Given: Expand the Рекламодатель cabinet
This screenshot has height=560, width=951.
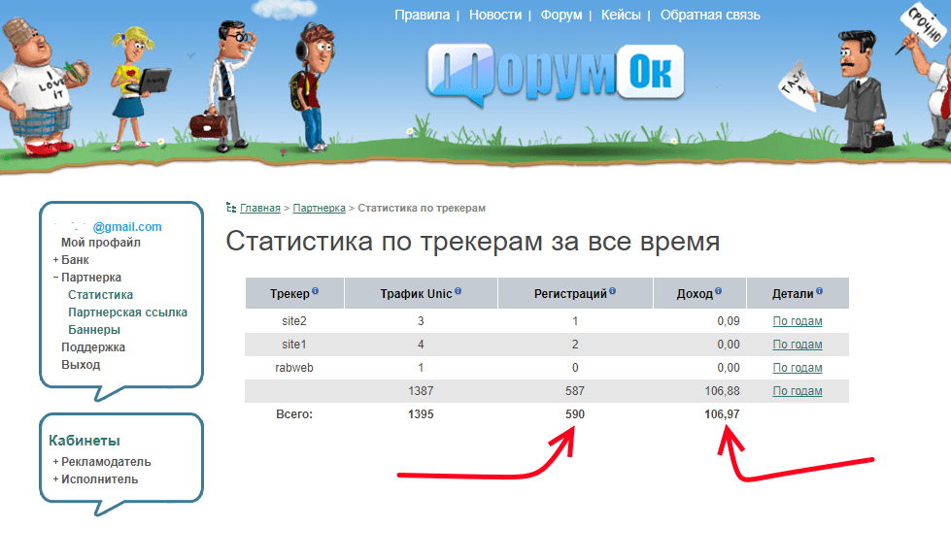Looking at the screenshot, I should [x=55, y=462].
